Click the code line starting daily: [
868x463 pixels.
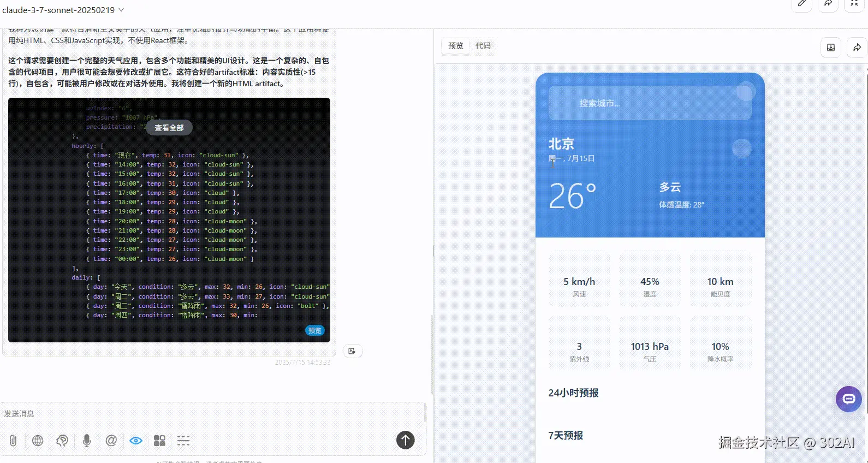(x=86, y=277)
